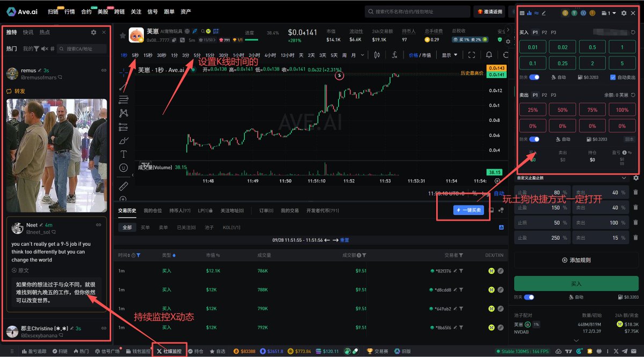Image resolution: width=644 pixels, height=357 pixels.
Task: Click the 添加规则 button
Action: (576, 260)
